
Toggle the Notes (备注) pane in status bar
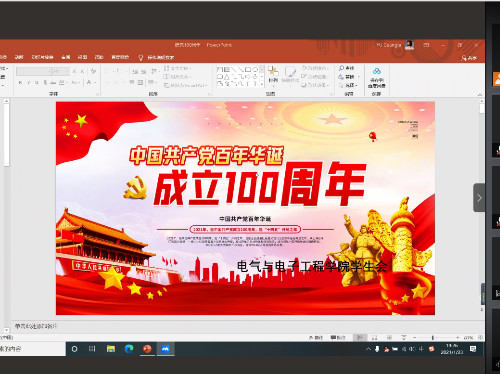click(316, 338)
